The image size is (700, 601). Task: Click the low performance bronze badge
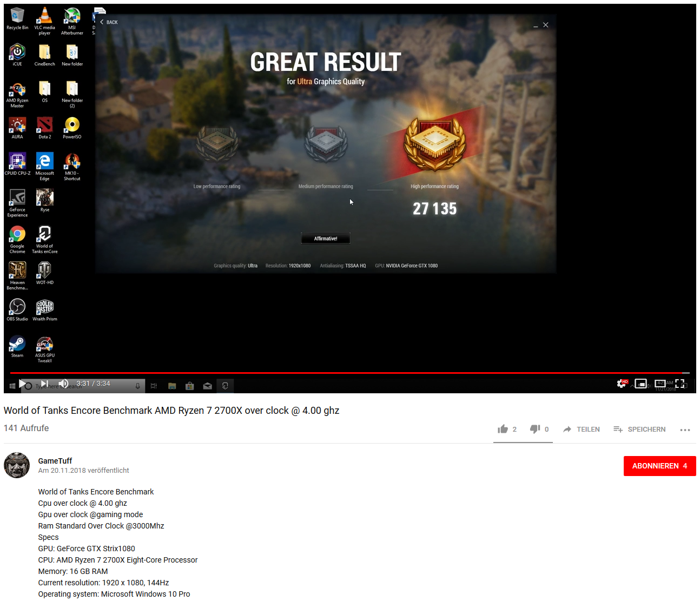(x=217, y=143)
